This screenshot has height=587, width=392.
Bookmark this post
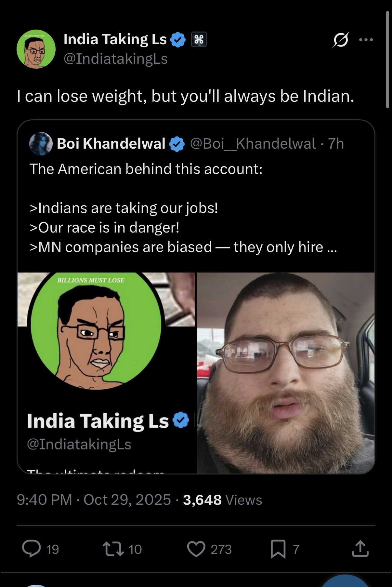pos(278,549)
